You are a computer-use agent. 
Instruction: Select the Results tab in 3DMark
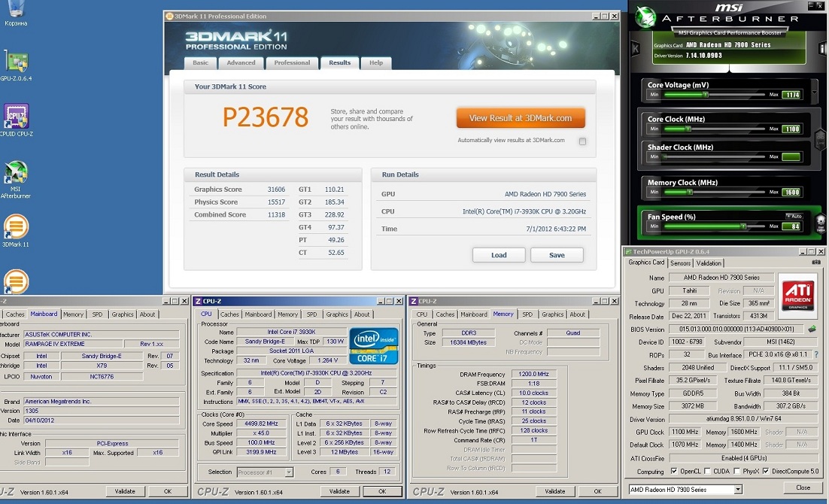coord(339,63)
